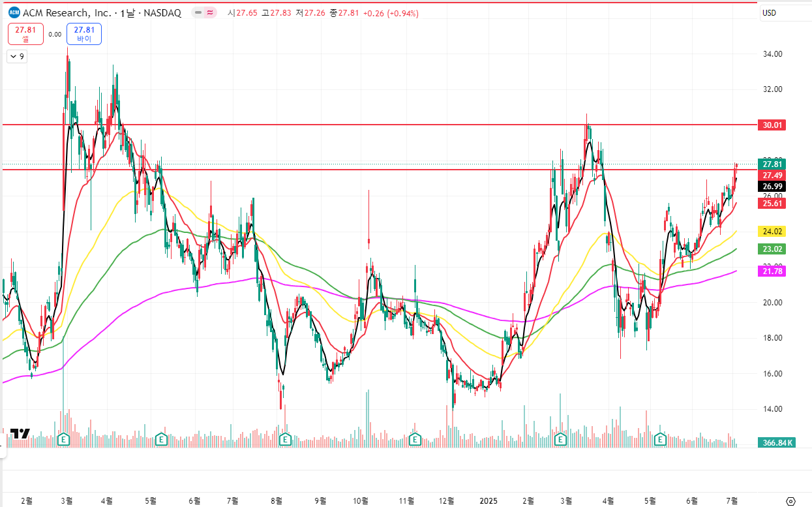Click the 9월 label on time axis
Screen dimensions: 812x507
[320, 500]
